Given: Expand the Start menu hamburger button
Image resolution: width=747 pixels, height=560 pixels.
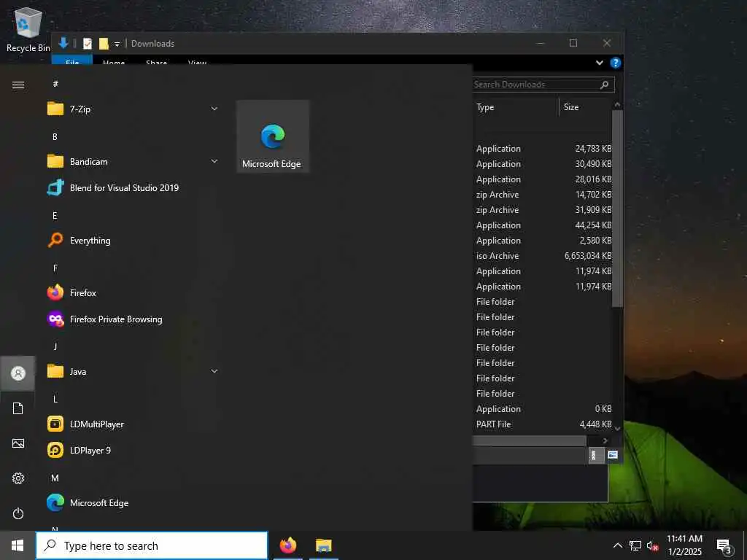Looking at the screenshot, I should [x=18, y=85].
